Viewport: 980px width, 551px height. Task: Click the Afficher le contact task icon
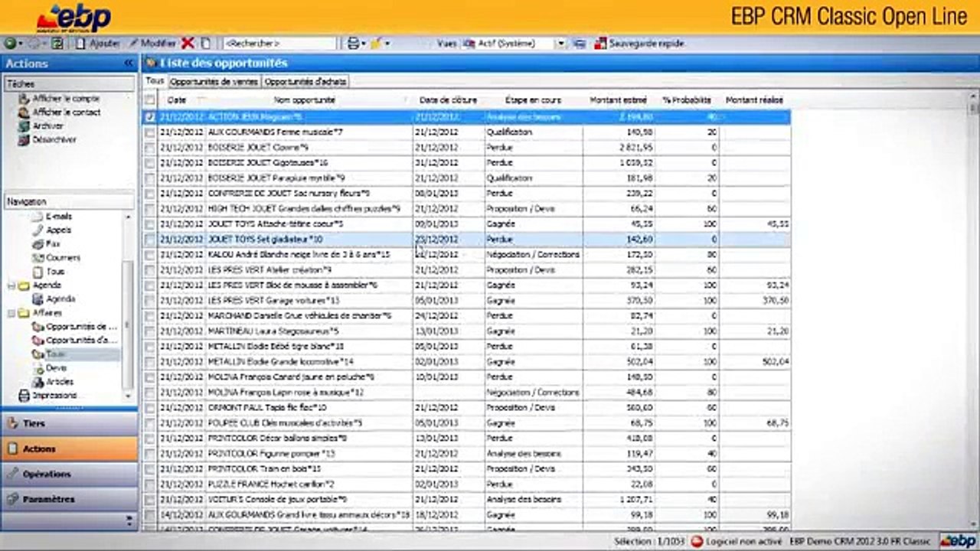click(x=24, y=112)
